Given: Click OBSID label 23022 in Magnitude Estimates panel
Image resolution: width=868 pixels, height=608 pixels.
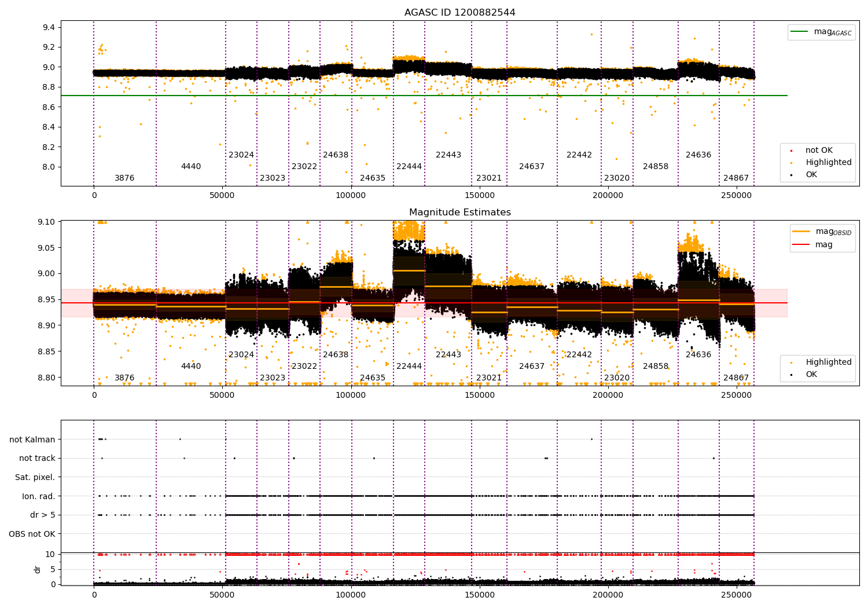Looking at the screenshot, I should pyautogui.click(x=304, y=367).
